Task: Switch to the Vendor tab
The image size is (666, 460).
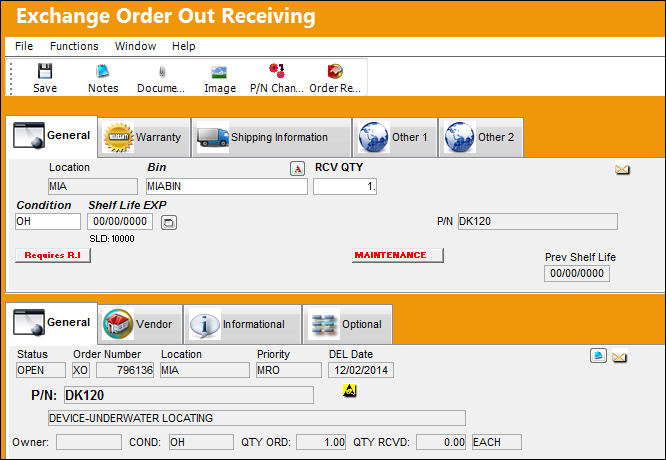Action: (140, 324)
